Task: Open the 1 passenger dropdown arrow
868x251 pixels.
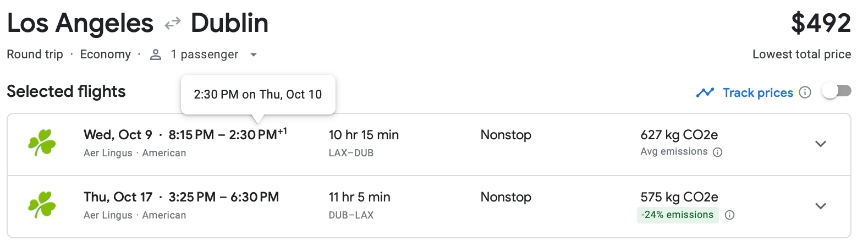Action: (x=253, y=54)
